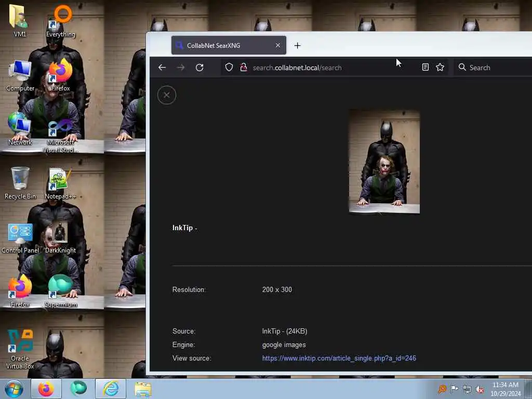
Task: Open Internet Explorer from the taskbar
Action: [111, 389]
